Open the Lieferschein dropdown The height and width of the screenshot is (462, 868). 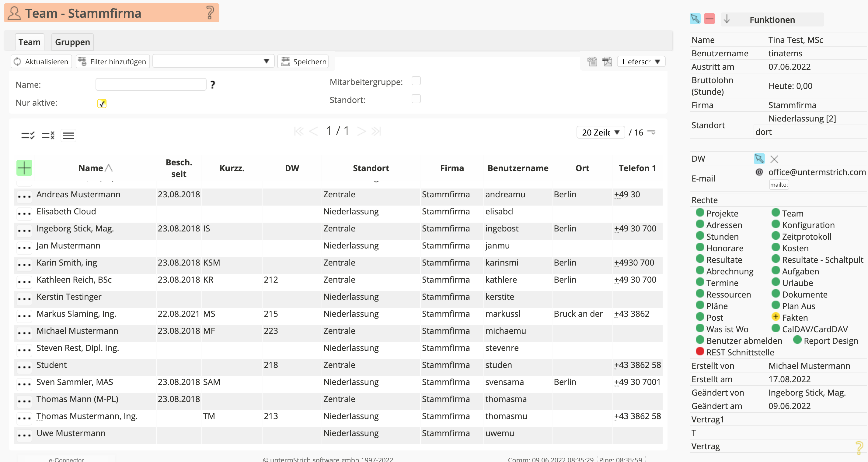[640, 62]
